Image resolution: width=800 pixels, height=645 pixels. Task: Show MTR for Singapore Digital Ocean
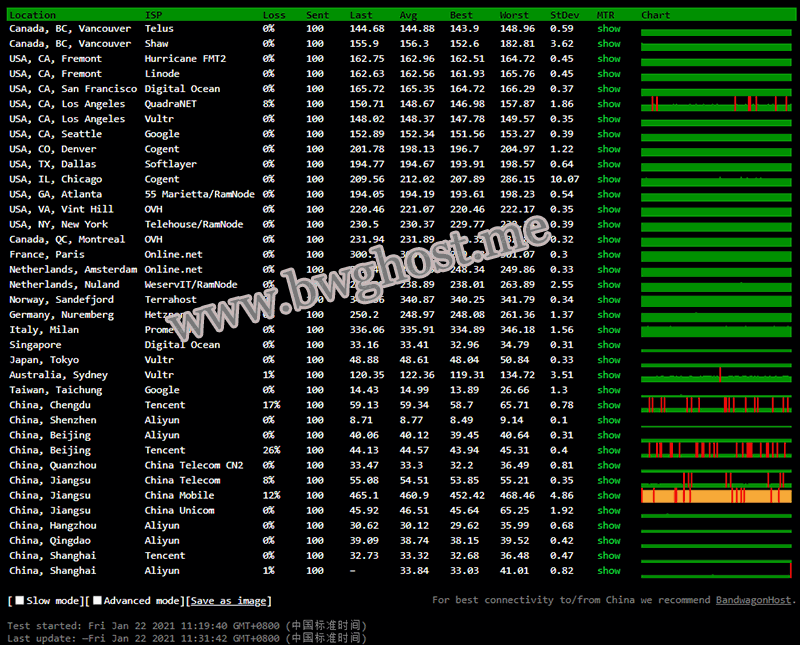click(609, 345)
